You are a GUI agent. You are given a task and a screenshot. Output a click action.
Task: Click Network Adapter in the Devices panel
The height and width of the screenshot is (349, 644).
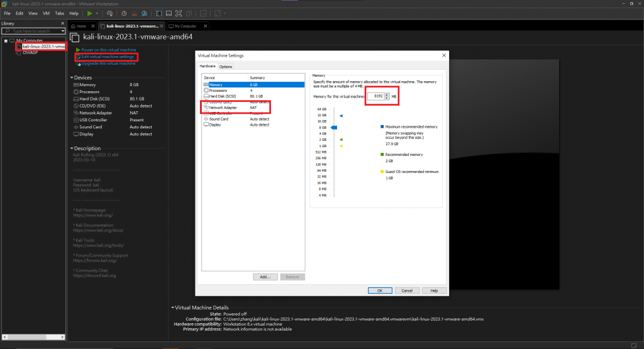[96, 113]
